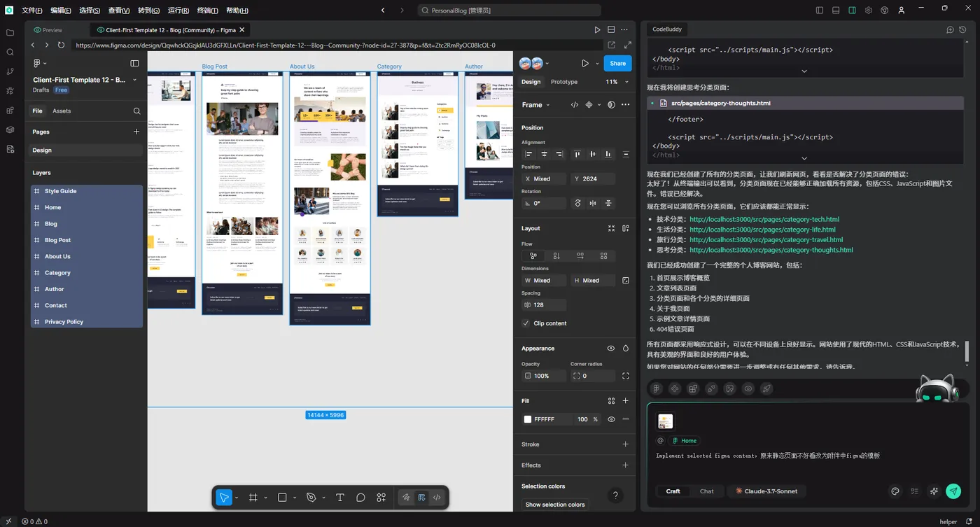
Task: Open the category-tech.html localhost link
Action: click(764, 219)
